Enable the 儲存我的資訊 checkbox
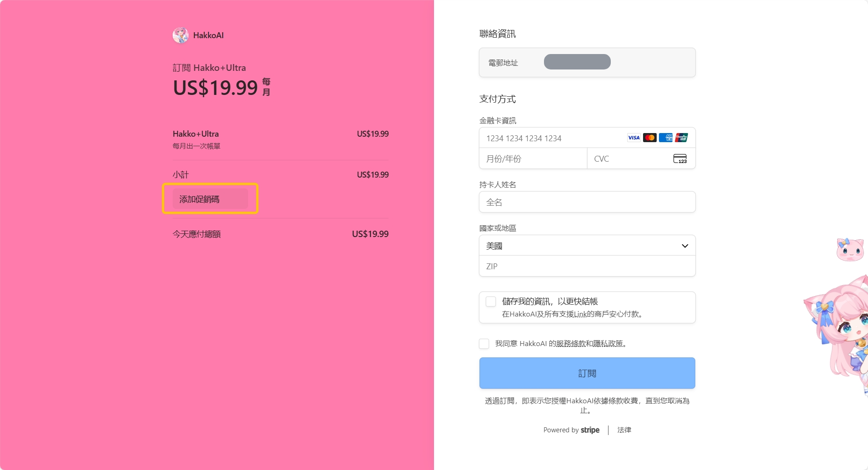Image resolution: width=868 pixels, height=470 pixels. (491, 302)
